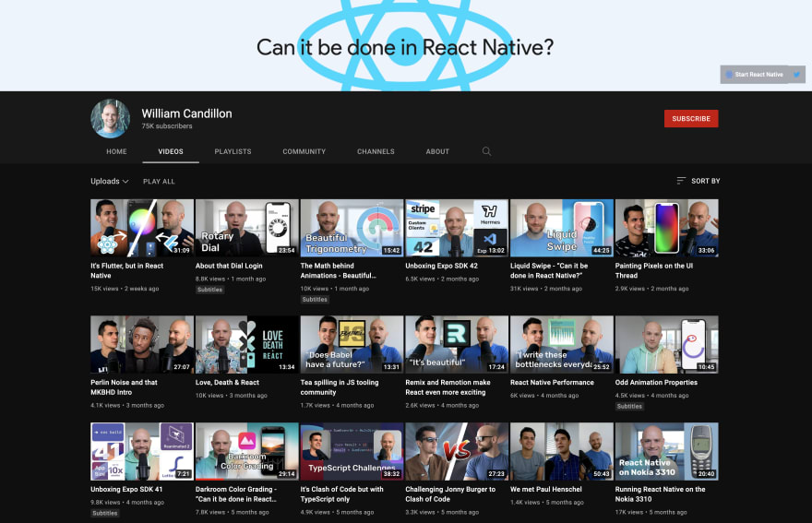This screenshot has height=523, width=812.
Task: Click Subtitles badge under Unboxing Expo SDK 41
Action: coord(105,513)
